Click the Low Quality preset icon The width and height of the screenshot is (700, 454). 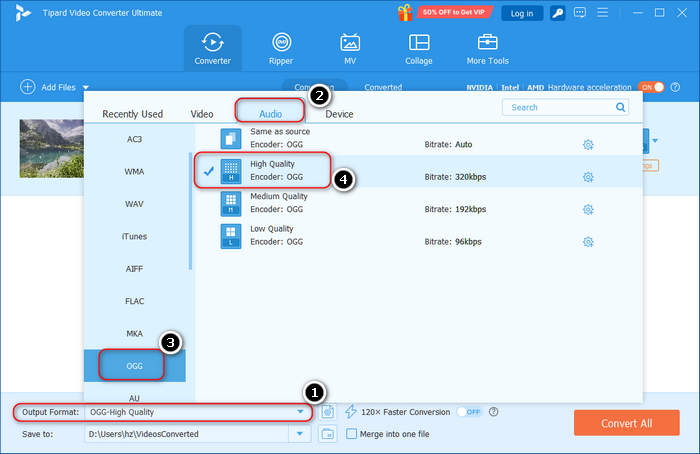231,236
